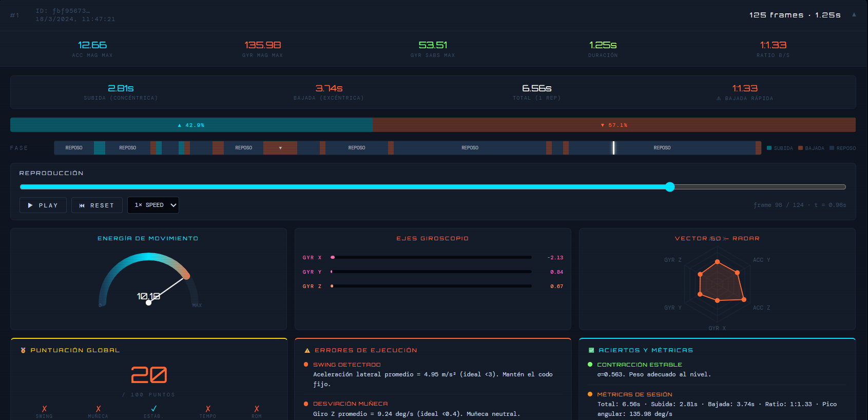Viewport: 868px width, 420px height.
Task: Click the orange radar polygon
Action: click(721, 282)
